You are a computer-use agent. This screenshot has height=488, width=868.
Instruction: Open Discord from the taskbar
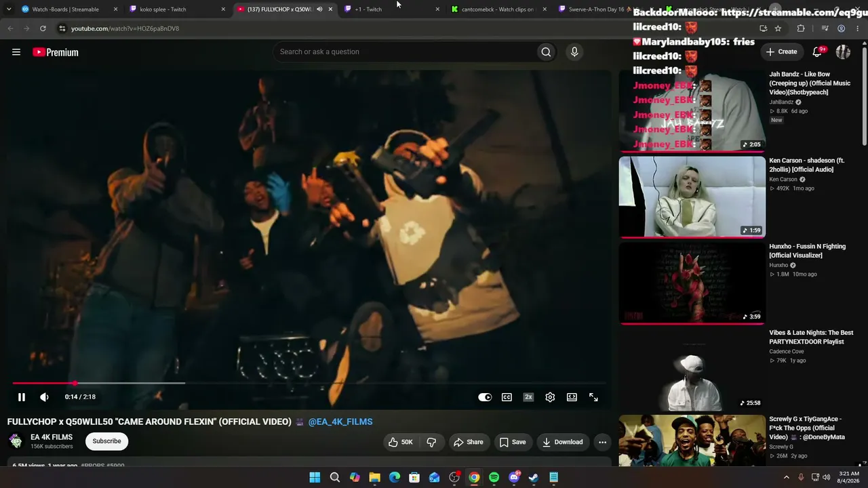(514, 477)
